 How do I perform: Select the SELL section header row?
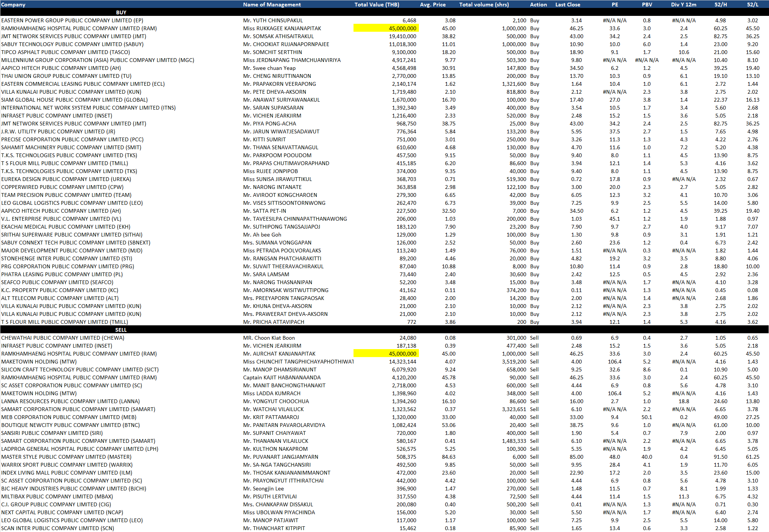(x=121, y=330)
